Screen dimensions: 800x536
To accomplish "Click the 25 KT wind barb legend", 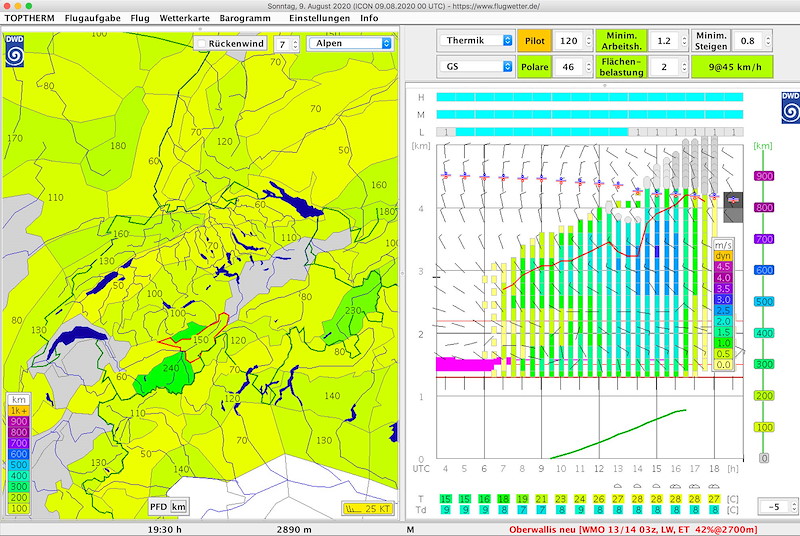I will coord(367,508).
